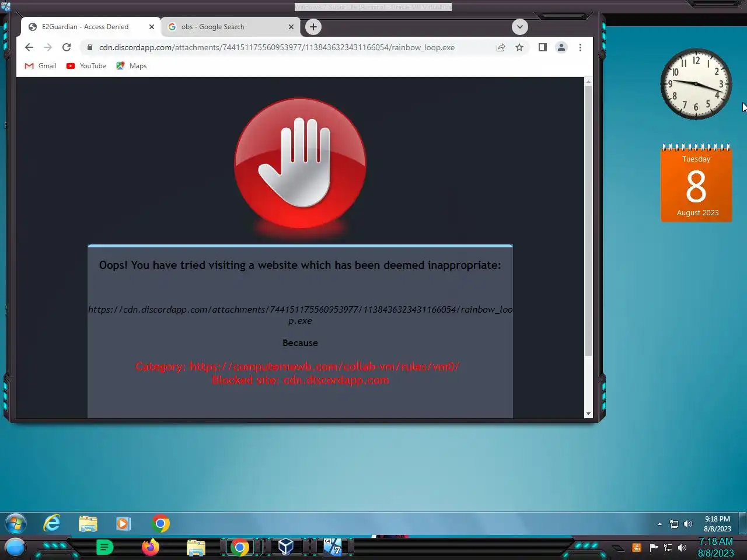Open Maps bookmark
Screen dimensions: 747x560
point(131,66)
